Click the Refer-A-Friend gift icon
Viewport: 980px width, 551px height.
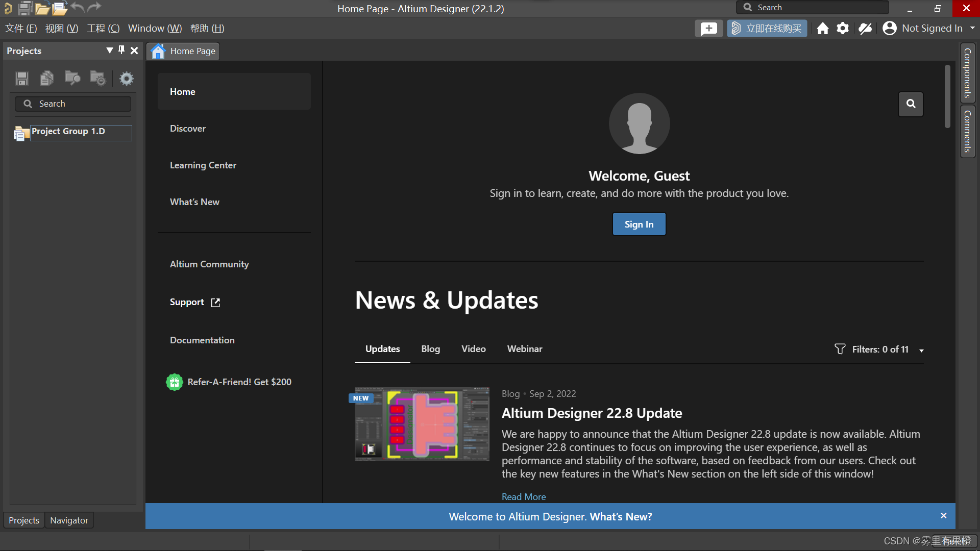175,382
